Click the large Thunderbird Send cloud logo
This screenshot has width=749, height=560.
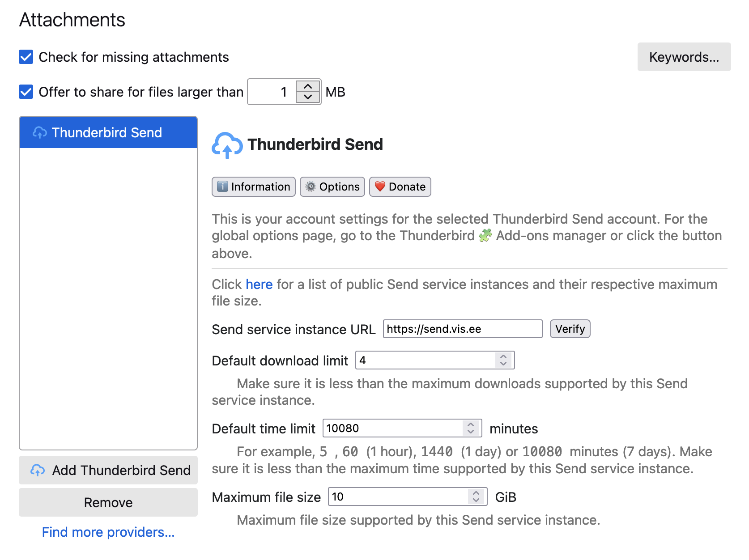(227, 145)
